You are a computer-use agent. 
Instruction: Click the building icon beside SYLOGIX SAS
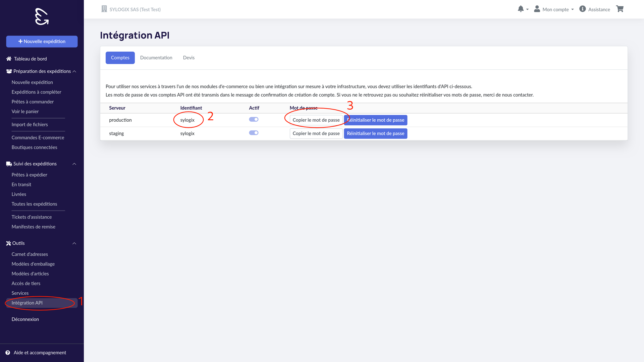[x=104, y=9]
